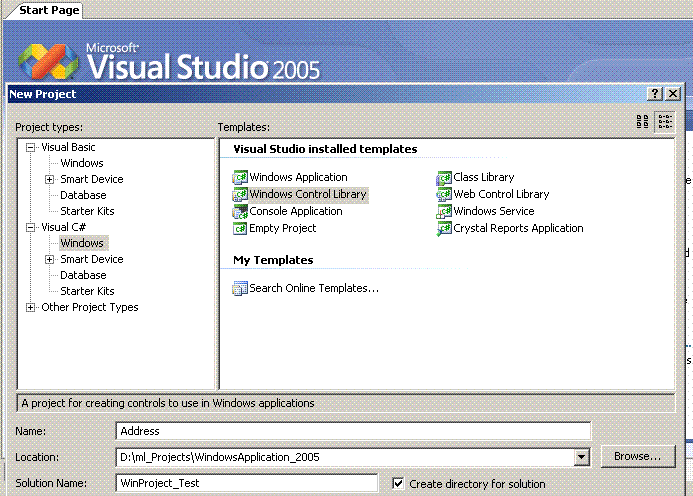Collapse the Visual Basic tree node
Image resolution: width=693 pixels, height=496 pixels.
coord(30,148)
